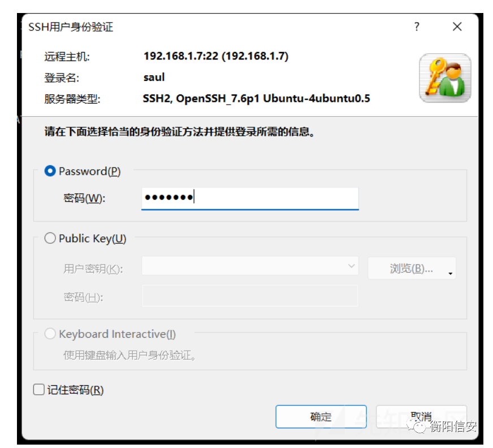Click the 取消 button
The height and width of the screenshot is (448, 493).
coord(421,416)
